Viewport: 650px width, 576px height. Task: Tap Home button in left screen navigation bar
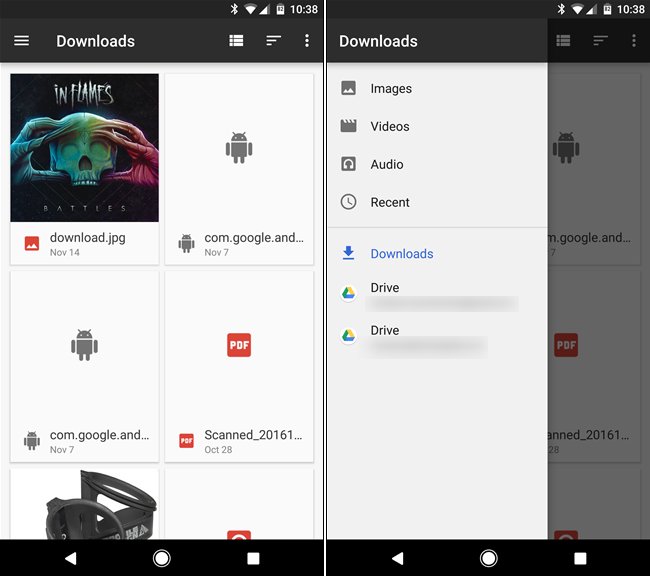(x=162, y=558)
